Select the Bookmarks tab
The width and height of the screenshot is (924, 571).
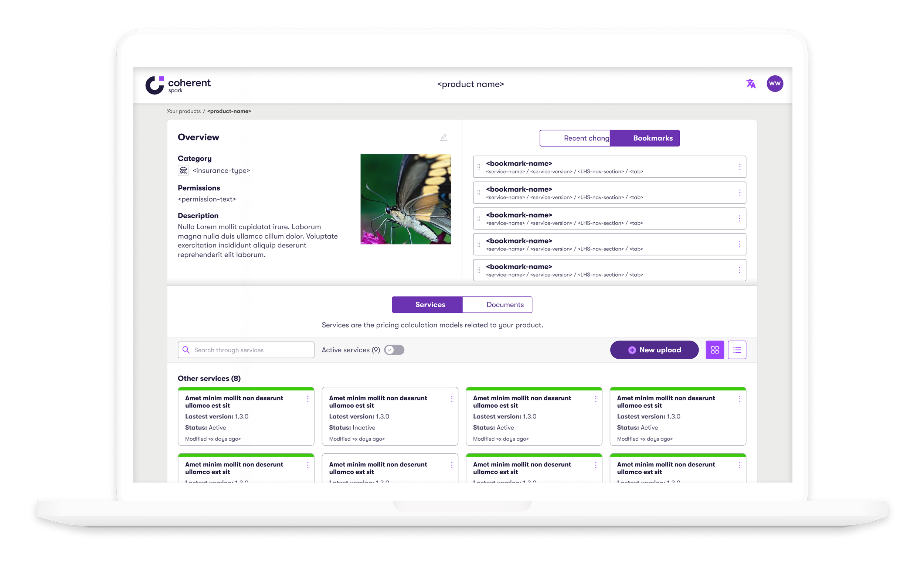(645, 138)
